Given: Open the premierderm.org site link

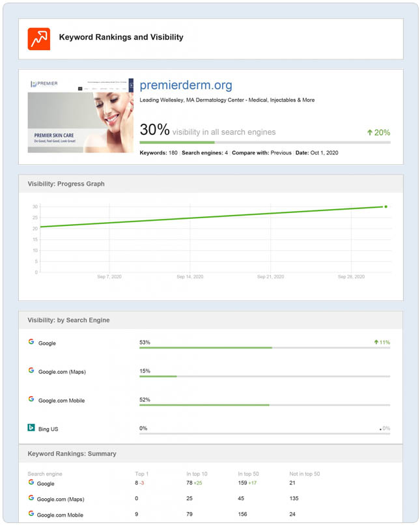Looking at the screenshot, I should 186,85.
